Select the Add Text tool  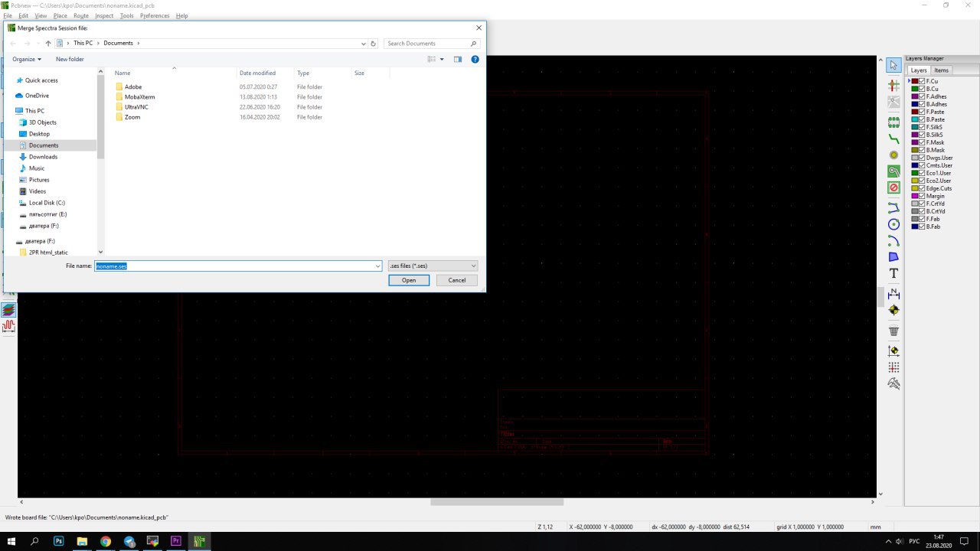893,273
